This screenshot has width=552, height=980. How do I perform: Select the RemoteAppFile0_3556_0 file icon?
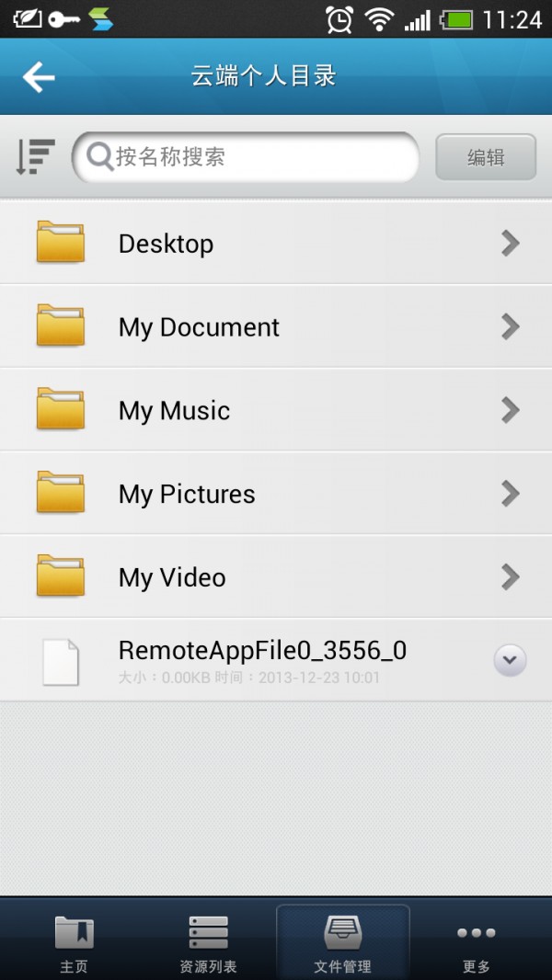tap(61, 662)
